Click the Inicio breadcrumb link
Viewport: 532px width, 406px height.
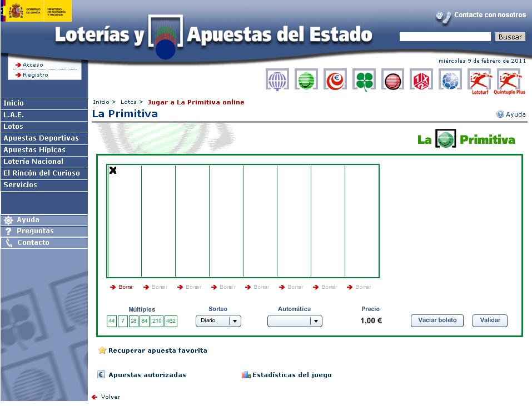click(x=101, y=102)
